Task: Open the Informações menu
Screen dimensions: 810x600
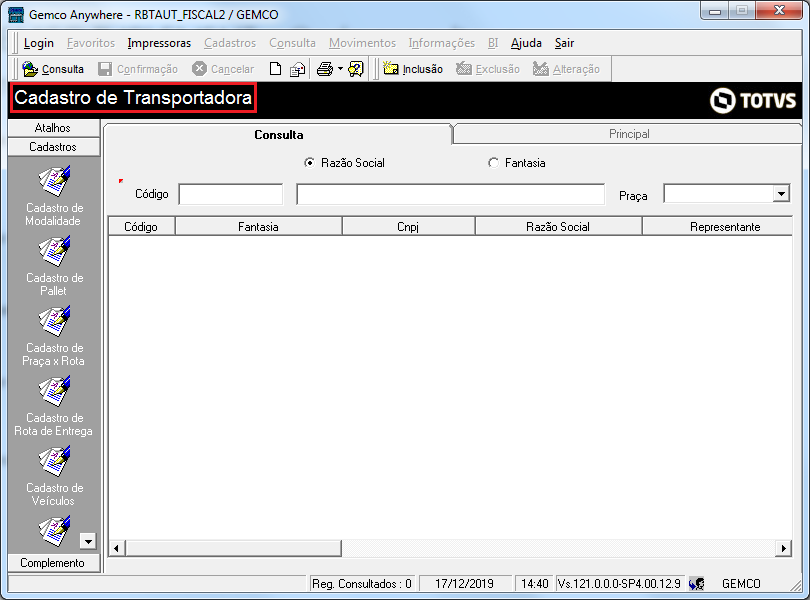Action: point(441,43)
